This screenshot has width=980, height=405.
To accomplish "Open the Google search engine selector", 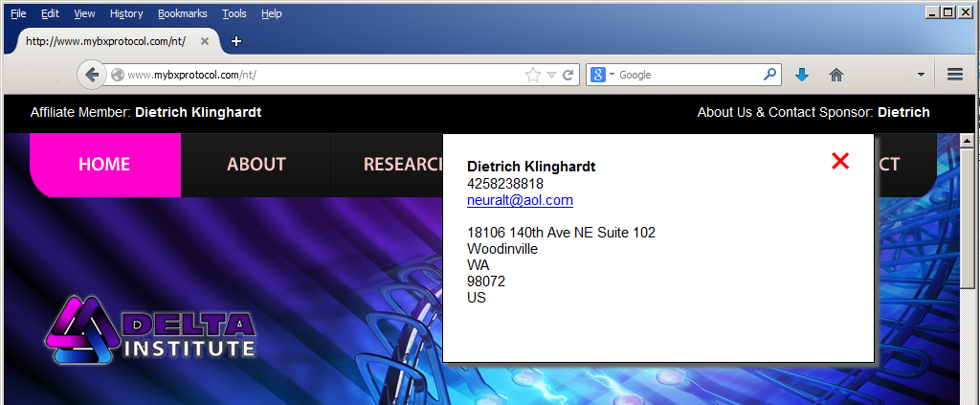I will (x=603, y=75).
